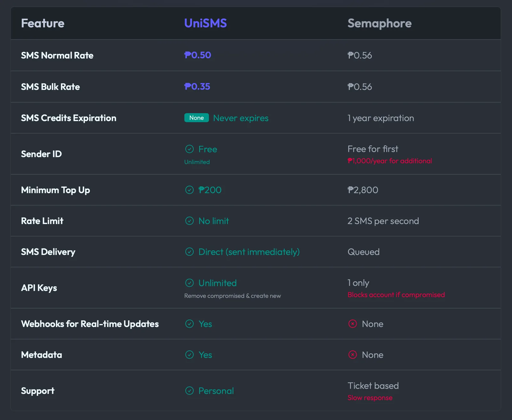Click Semaphore price in SMS Bulk Rate row
The image size is (512, 420).
pos(360,87)
